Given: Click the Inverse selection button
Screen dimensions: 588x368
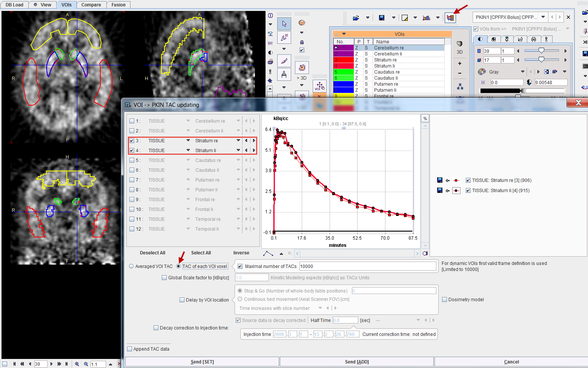Looking at the screenshot, I should click(x=241, y=253).
